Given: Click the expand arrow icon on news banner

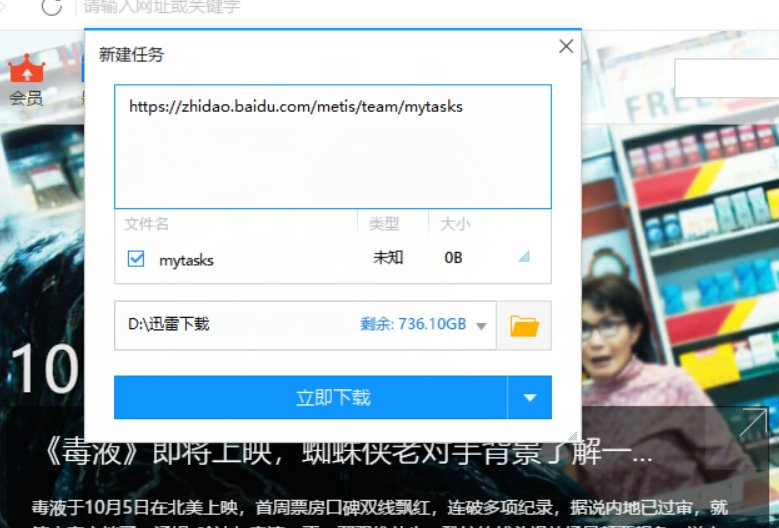Looking at the screenshot, I should pyautogui.click(x=752, y=423).
